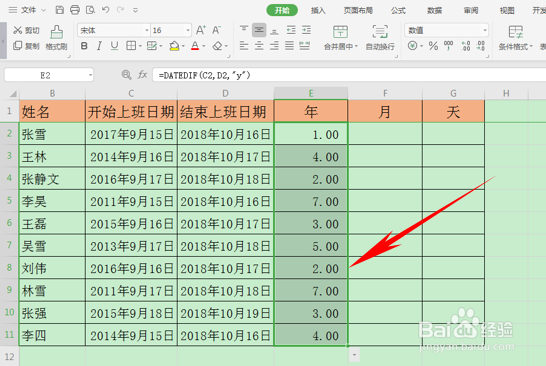Image resolution: width=546 pixels, height=366 pixels.
Task: Toggle underline formatting
Action: (114, 46)
